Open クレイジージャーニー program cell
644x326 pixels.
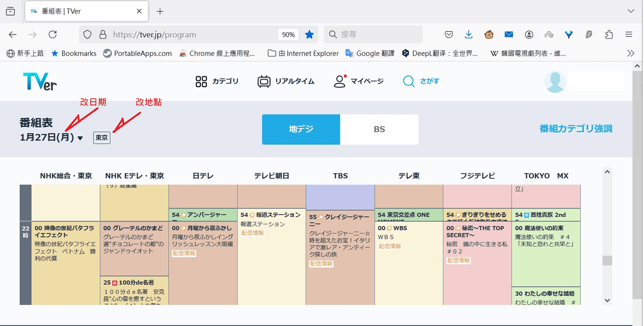pyautogui.click(x=340, y=258)
